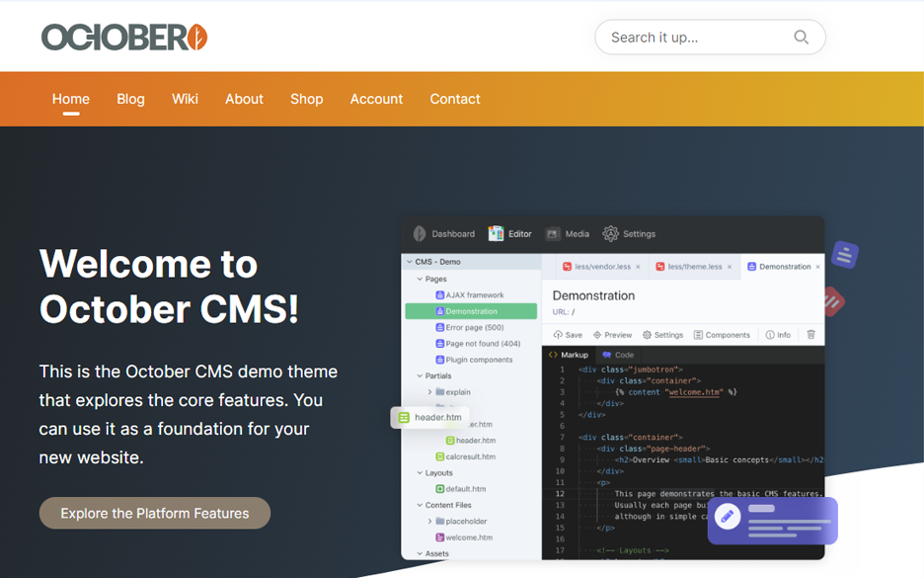Screen dimensions: 924x578
Task: Collapse the Content Files section
Action: click(x=420, y=506)
